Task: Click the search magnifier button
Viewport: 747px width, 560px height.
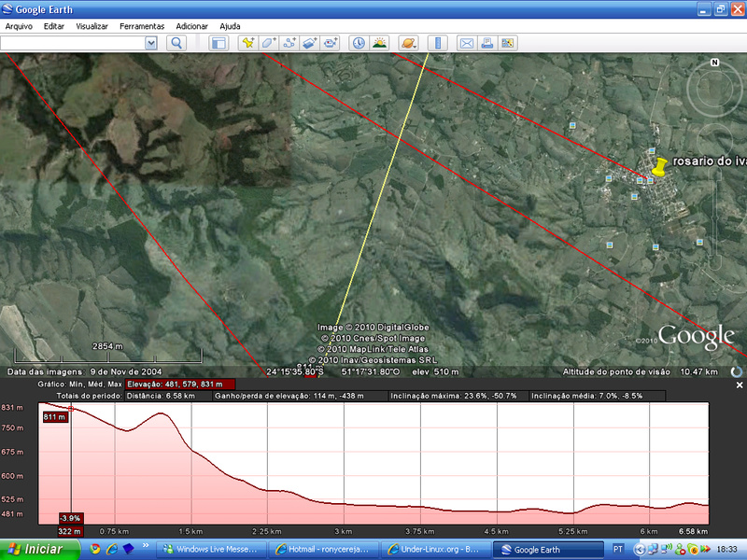Action: tap(176, 43)
